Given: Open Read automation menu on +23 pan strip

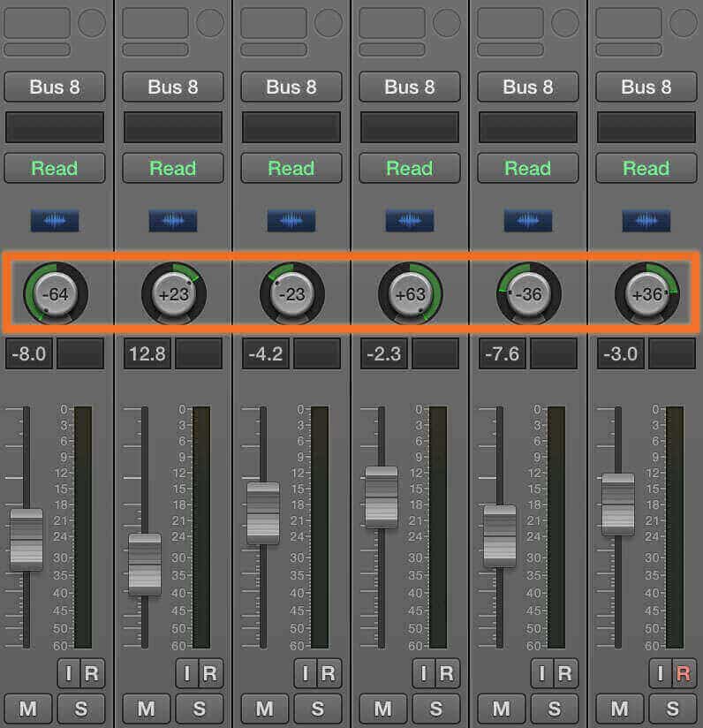Looking at the screenshot, I should [x=173, y=168].
